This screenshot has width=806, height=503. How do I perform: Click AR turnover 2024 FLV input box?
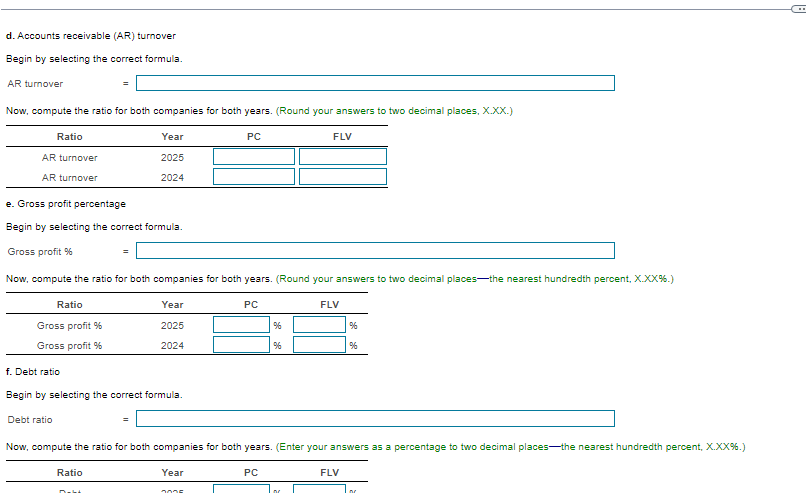pyautogui.click(x=343, y=177)
